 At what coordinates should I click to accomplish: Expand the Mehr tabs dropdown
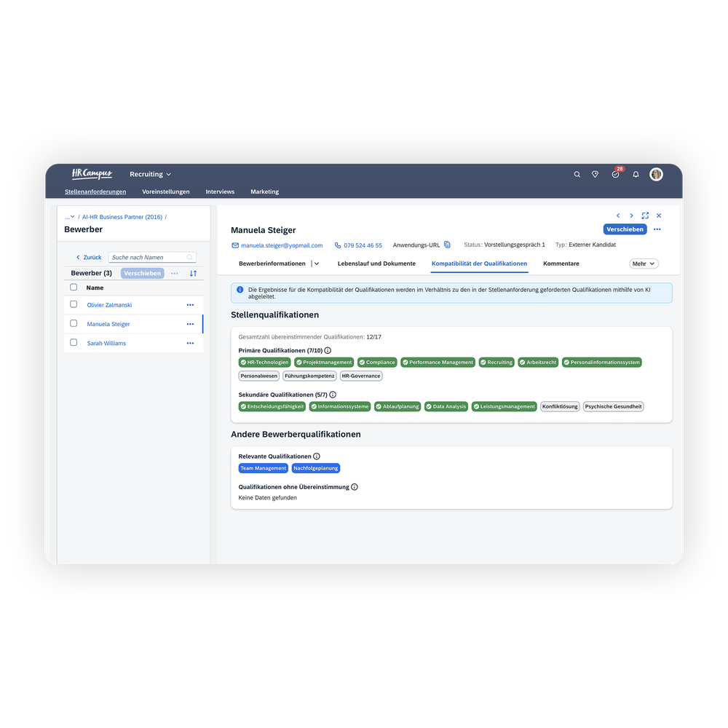[x=644, y=264]
